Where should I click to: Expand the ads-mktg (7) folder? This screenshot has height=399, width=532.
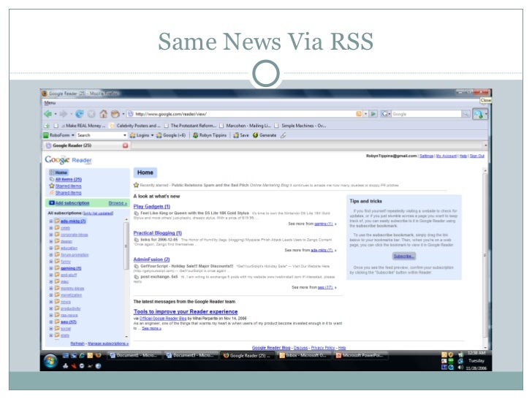[x=51, y=221]
